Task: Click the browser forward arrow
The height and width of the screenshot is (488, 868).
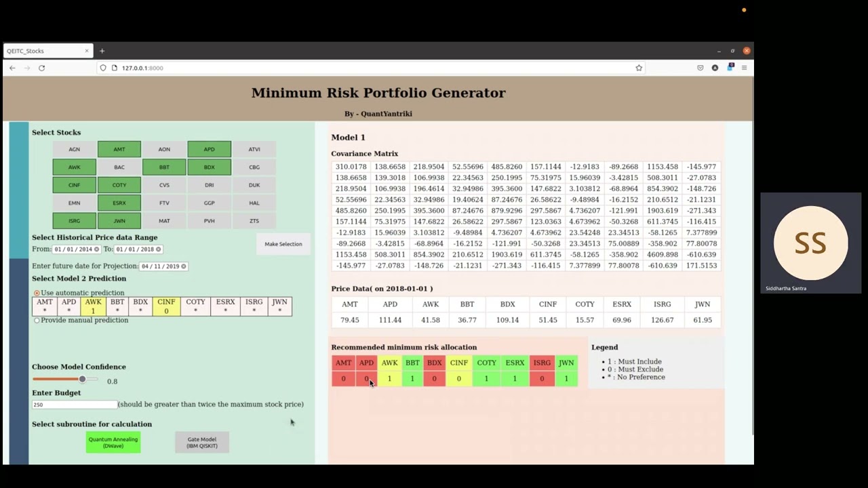Action: (x=27, y=68)
